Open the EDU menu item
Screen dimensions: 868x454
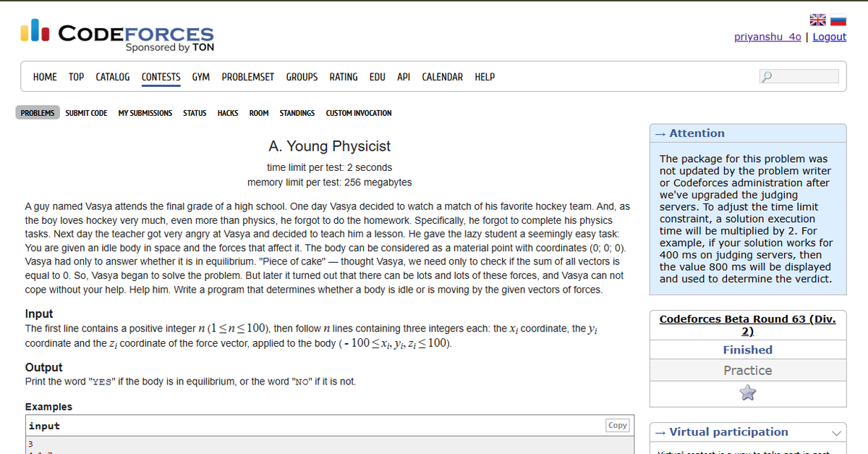[x=378, y=77]
